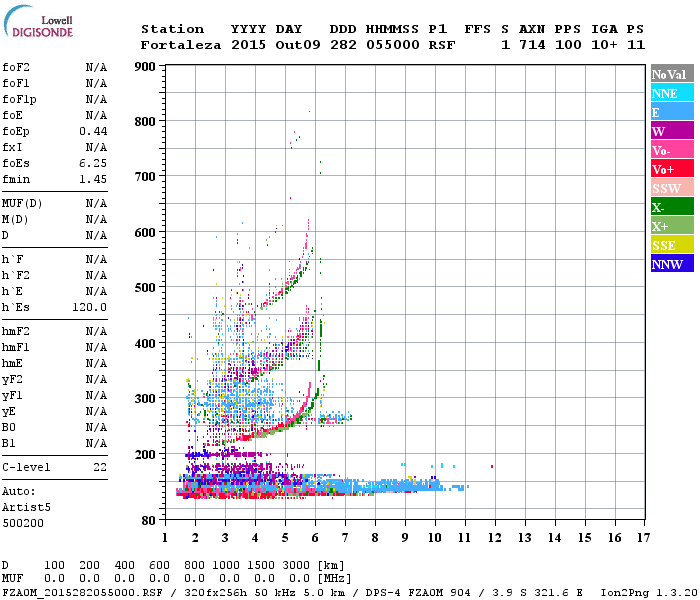Select the SSE yellow legend swatch

click(x=672, y=245)
